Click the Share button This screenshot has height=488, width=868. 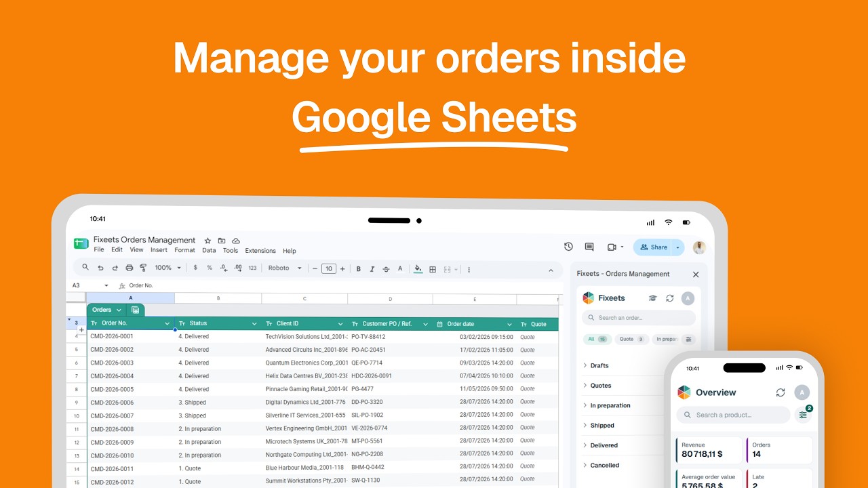click(652, 247)
